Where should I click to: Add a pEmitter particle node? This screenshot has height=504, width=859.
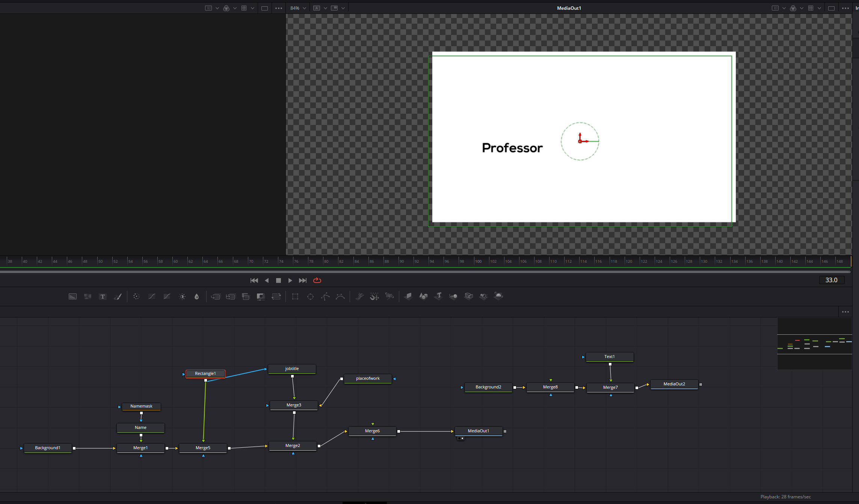pyautogui.click(x=359, y=296)
